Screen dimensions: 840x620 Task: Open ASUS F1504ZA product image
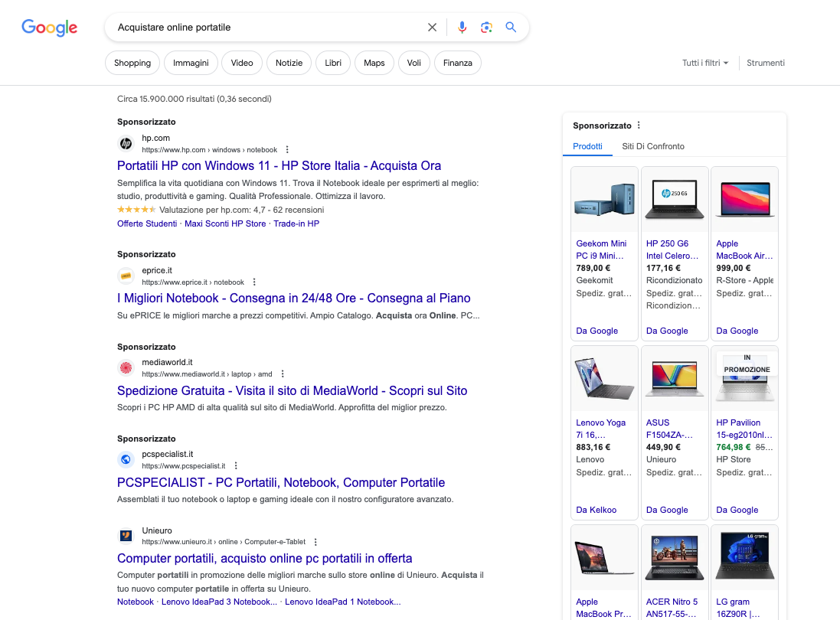point(675,379)
